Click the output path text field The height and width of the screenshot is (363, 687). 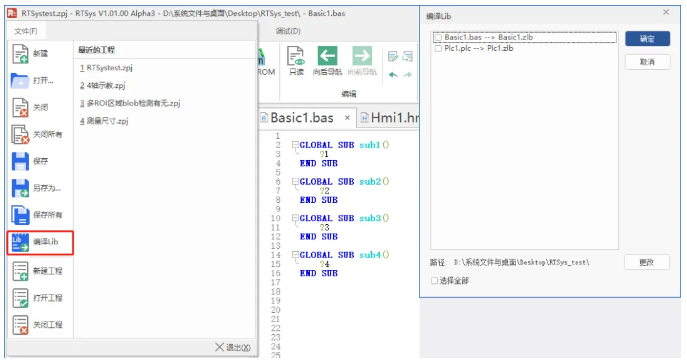click(521, 263)
